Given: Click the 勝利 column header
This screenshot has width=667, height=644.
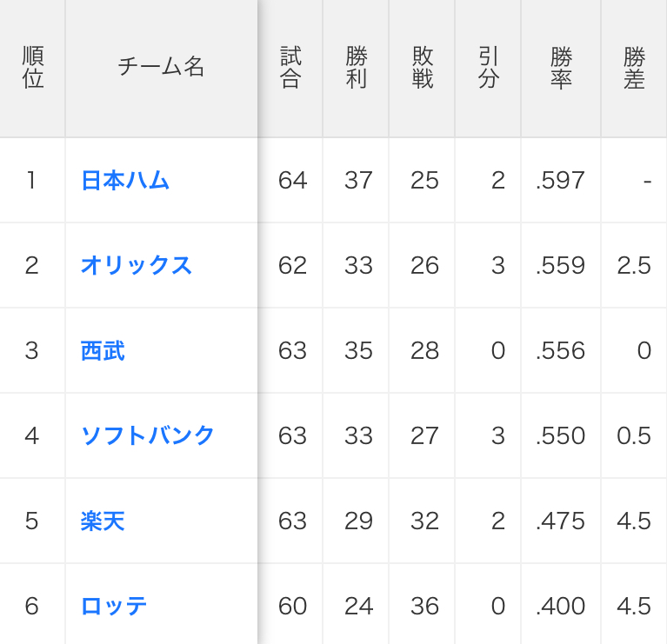Looking at the screenshot, I should click(357, 68).
